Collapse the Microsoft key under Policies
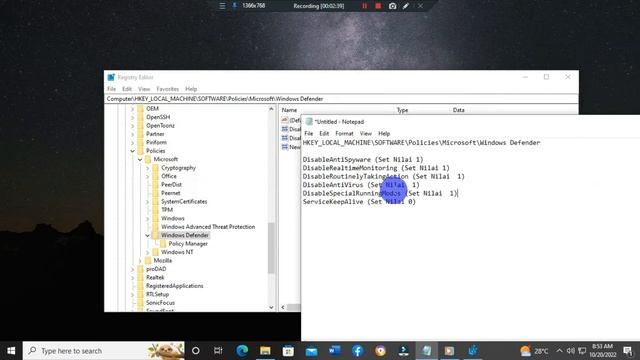640x360 pixels. (140, 159)
